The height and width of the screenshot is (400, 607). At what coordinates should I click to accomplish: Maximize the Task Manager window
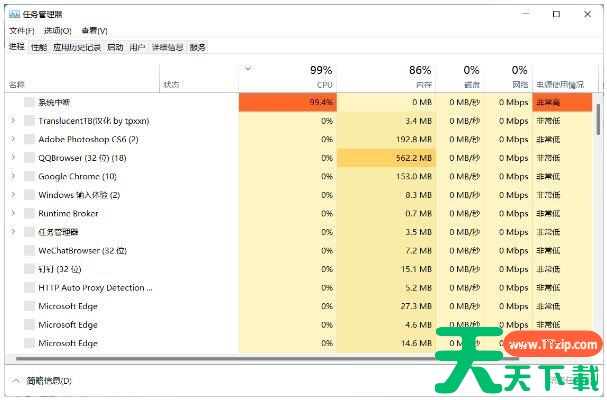click(556, 14)
